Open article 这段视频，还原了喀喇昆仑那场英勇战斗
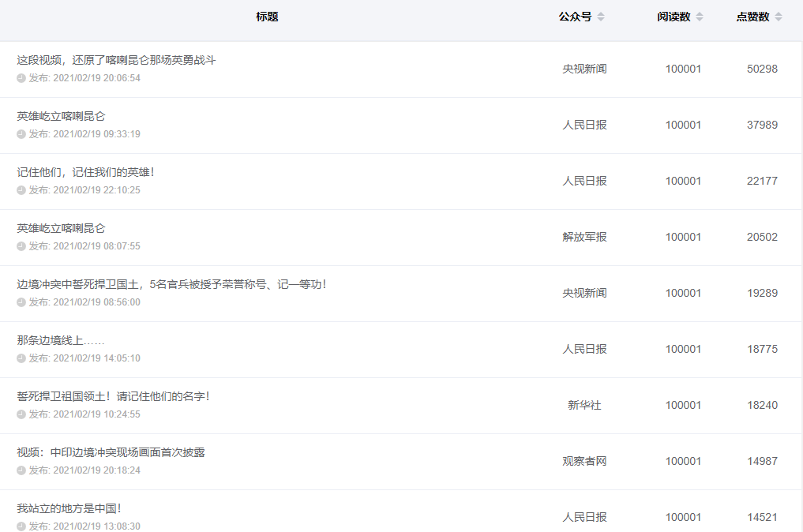The image size is (803, 532). (x=116, y=61)
